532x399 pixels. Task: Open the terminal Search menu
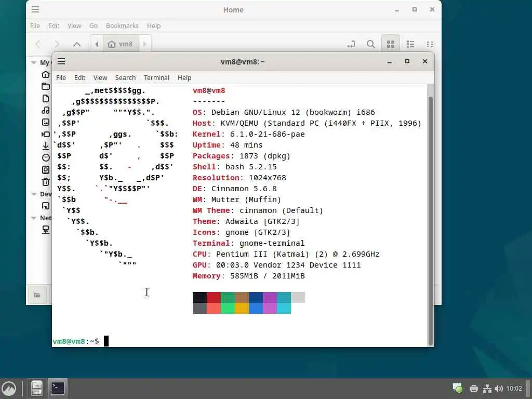[126, 78]
